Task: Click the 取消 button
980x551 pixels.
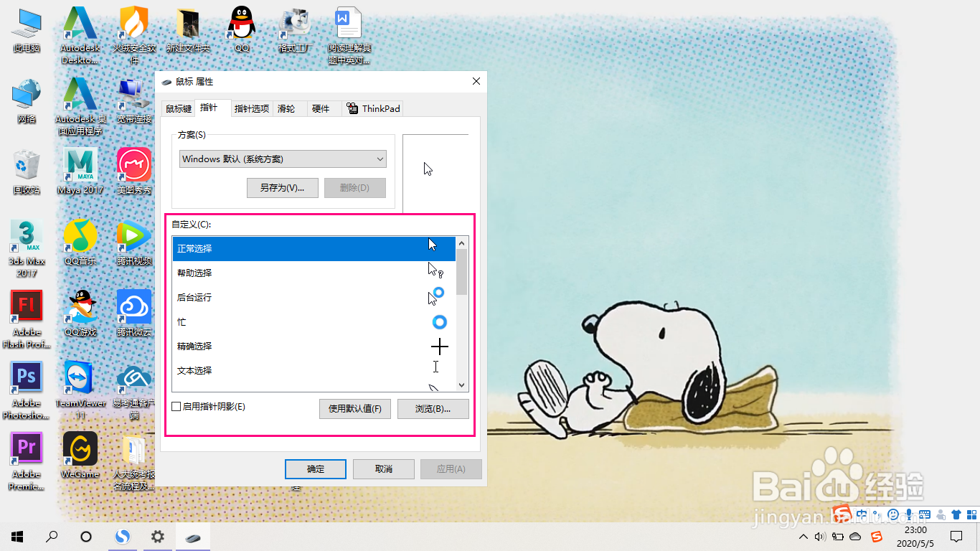Action: (x=384, y=469)
